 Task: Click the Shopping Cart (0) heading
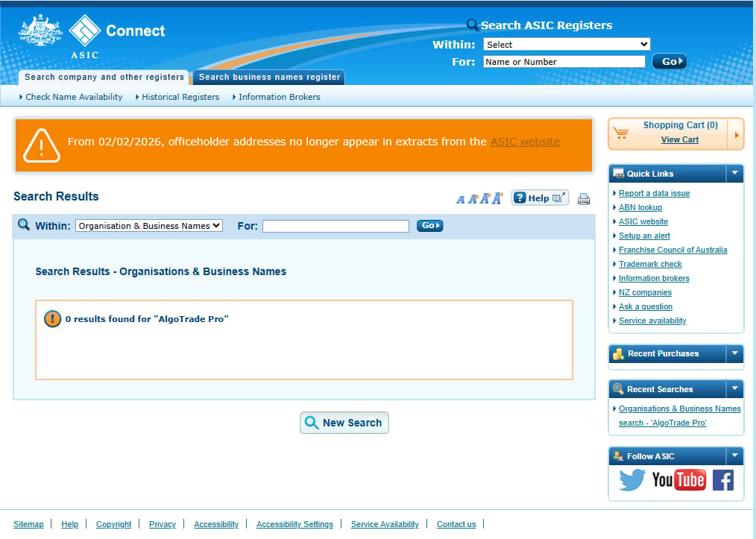pyautogui.click(x=680, y=125)
